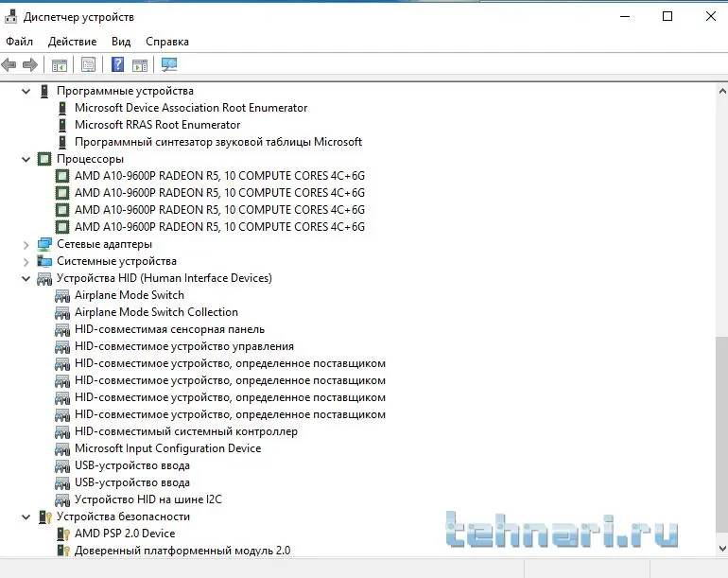Image resolution: width=728 pixels, height=578 pixels.
Task: Expand the Сетевые адаптеры category
Action: click(x=26, y=244)
